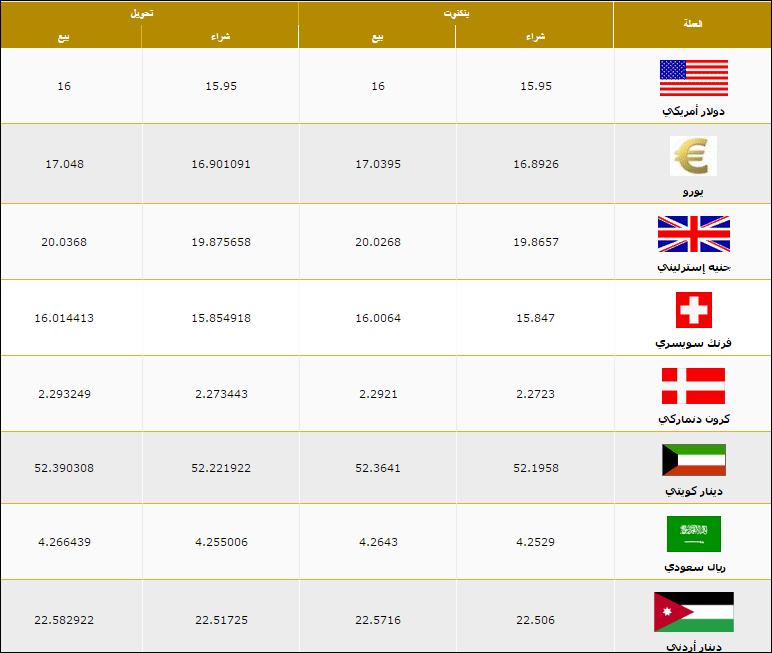
Task: Click the US dollar label دولار أمريكي
Action: point(693,111)
